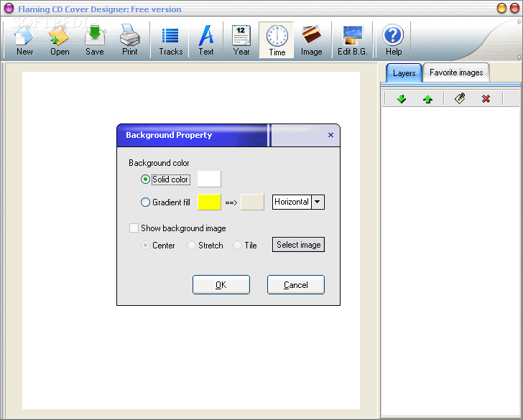This screenshot has width=523, height=420.
Task: Open Edit B.G. background editor
Action: (353, 40)
